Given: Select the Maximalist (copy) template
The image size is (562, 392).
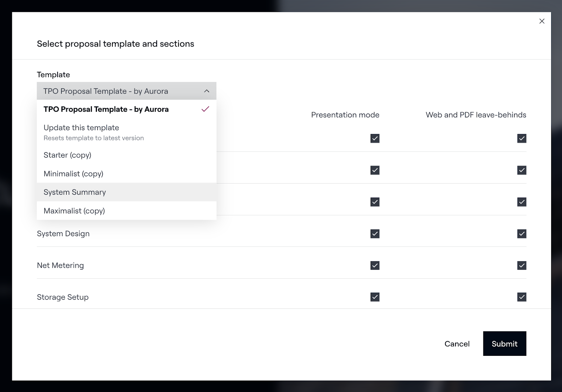Looking at the screenshot, I should [74, 211].
